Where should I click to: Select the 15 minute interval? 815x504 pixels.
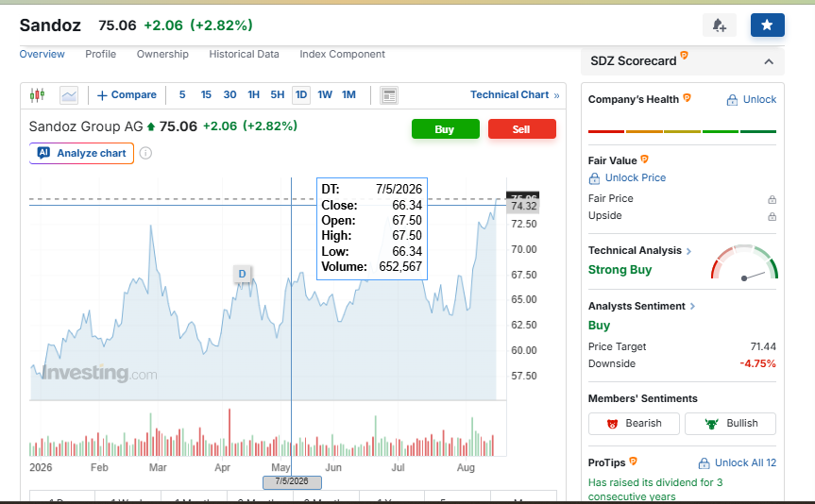207,95
